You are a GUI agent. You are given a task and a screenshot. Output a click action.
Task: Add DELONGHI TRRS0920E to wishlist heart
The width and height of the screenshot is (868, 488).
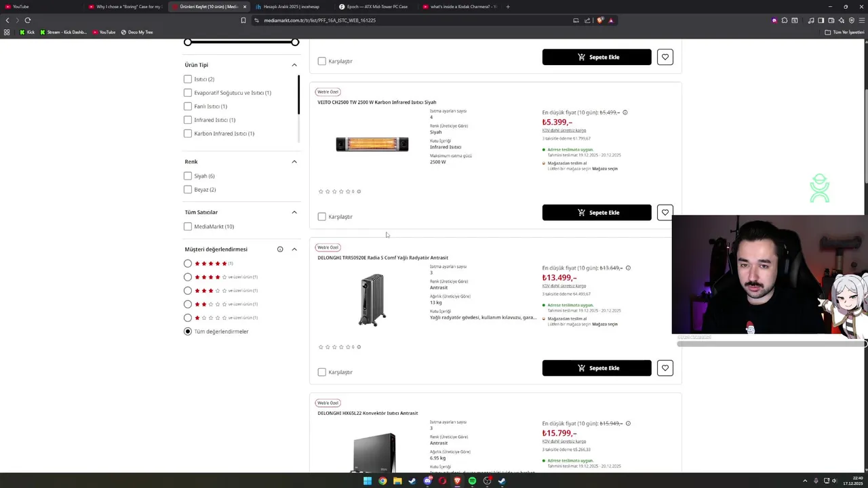[x=665, y=368]
